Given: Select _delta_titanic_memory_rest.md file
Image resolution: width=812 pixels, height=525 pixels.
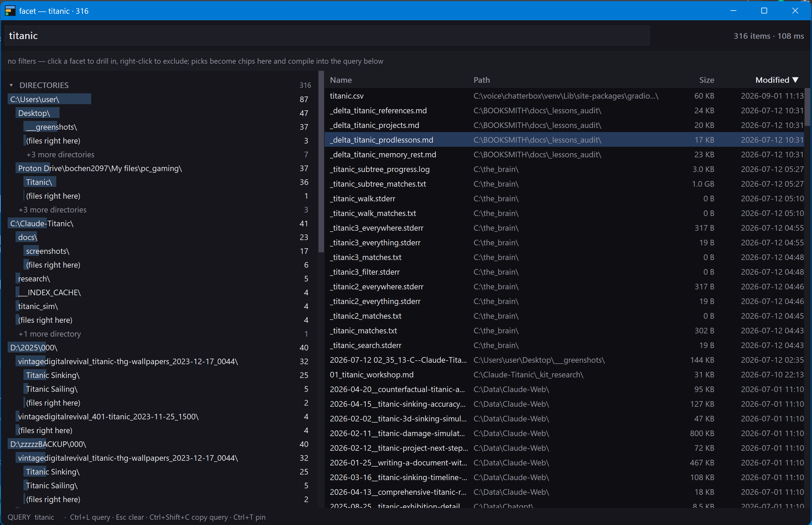Looking at the screenshot, I should click(x=564, y=154).
